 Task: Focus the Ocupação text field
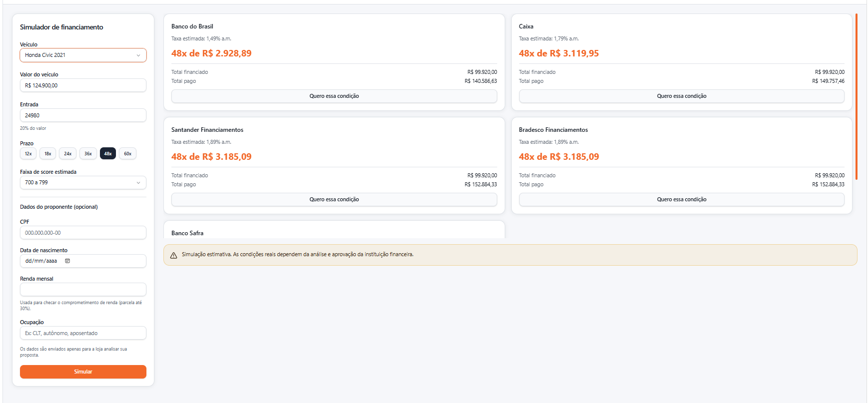coord(83,333)
